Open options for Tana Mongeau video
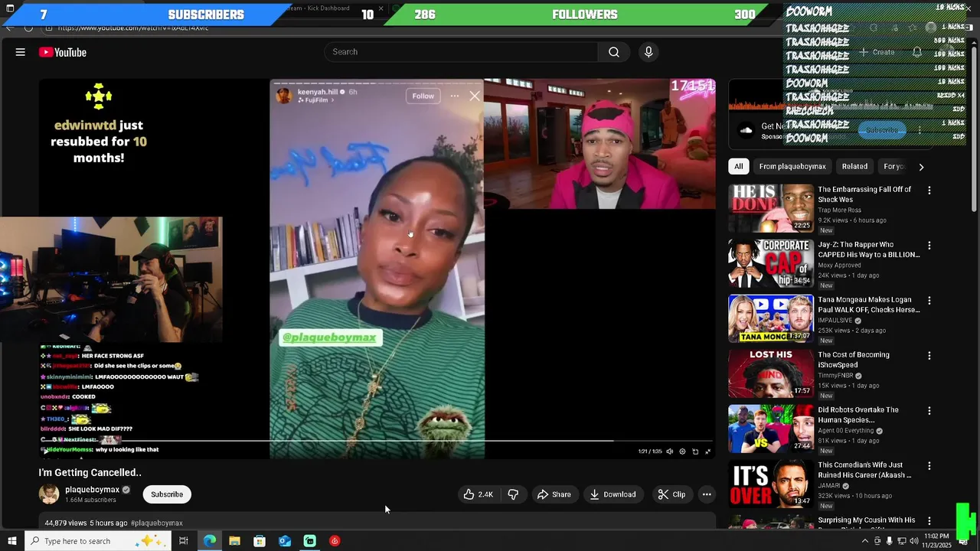This screenshot has width=980, height=551. [929, 301]
